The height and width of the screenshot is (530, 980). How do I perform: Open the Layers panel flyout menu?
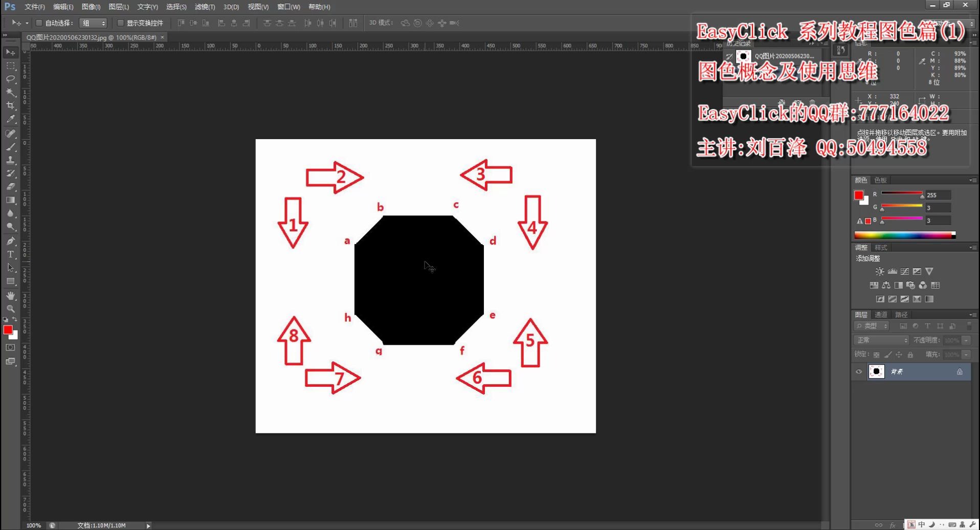[973, 315]
